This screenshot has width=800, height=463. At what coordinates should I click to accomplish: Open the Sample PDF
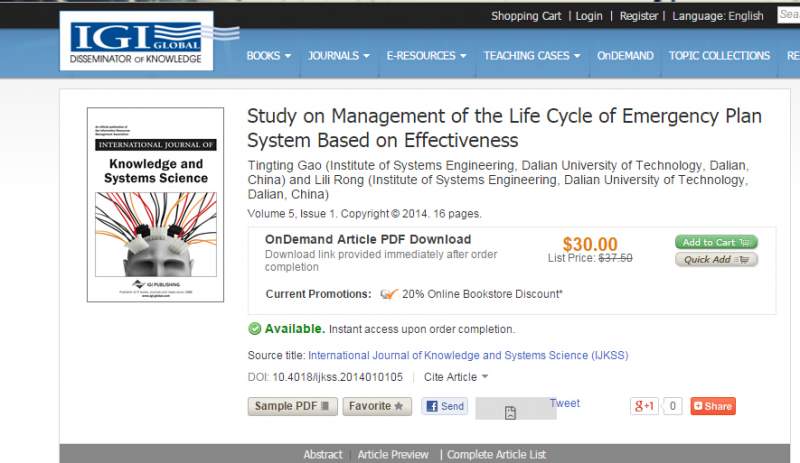pyautogui.click(x=293, y=406)
